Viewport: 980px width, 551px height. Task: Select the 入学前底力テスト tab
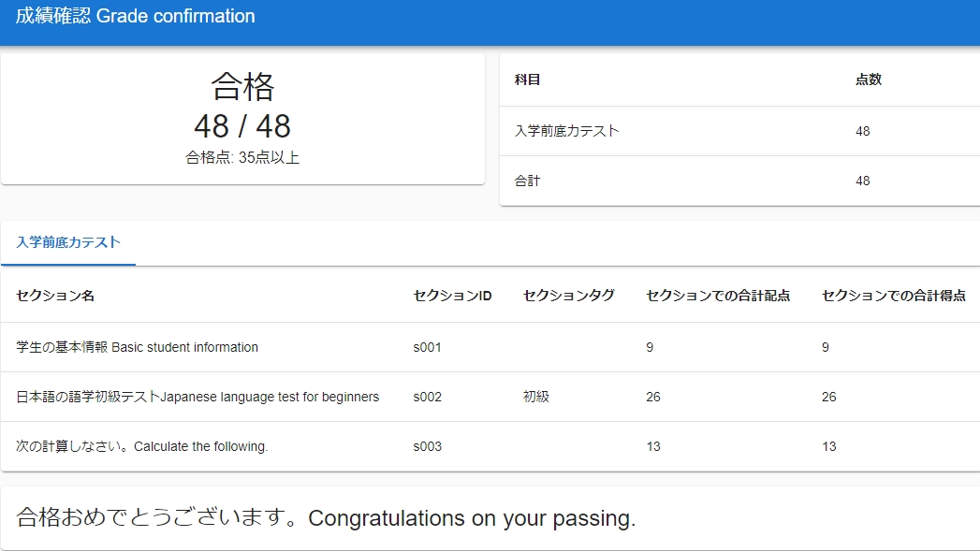[x=68, y=242]
